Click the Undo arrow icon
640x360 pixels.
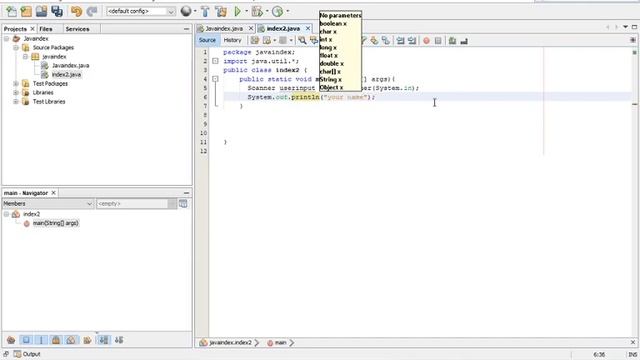click(x=76, y=11)
